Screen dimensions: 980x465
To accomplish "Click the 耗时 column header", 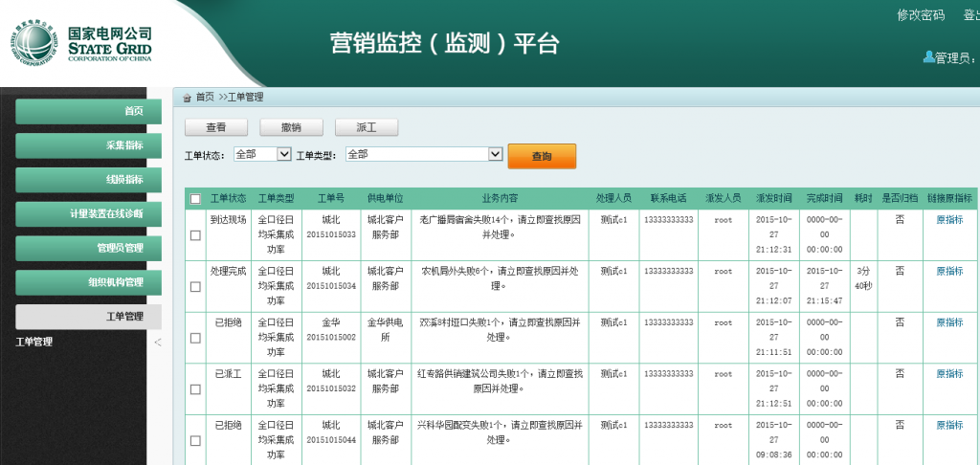I will click(864, 199).
